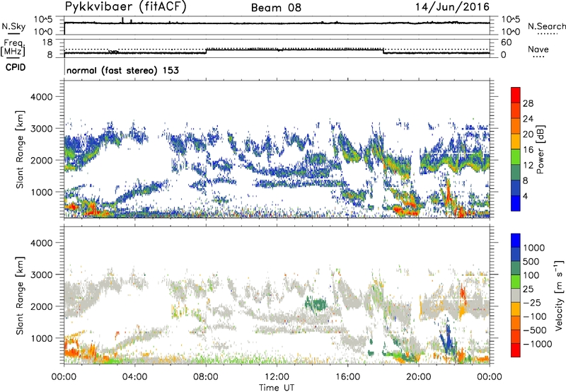
Task: Click the Beam 08 label
Action: pos(276,8)
